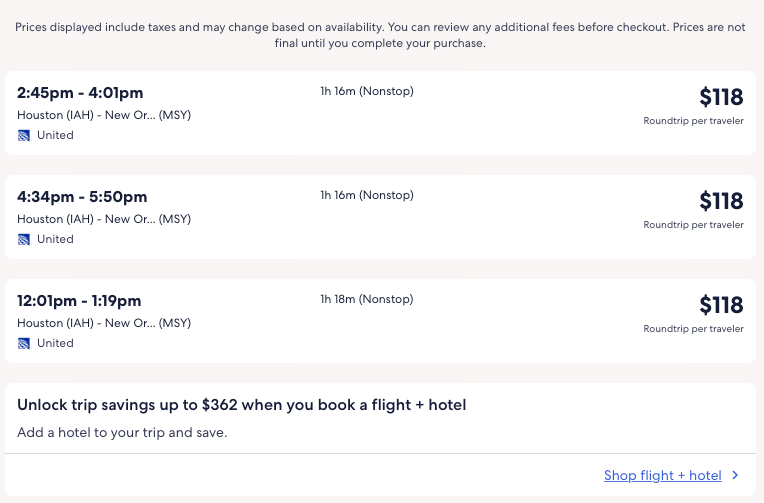Click Unlock trip savings up to $362 heading
The image size is (764, 503).
(x=242, y=405)
